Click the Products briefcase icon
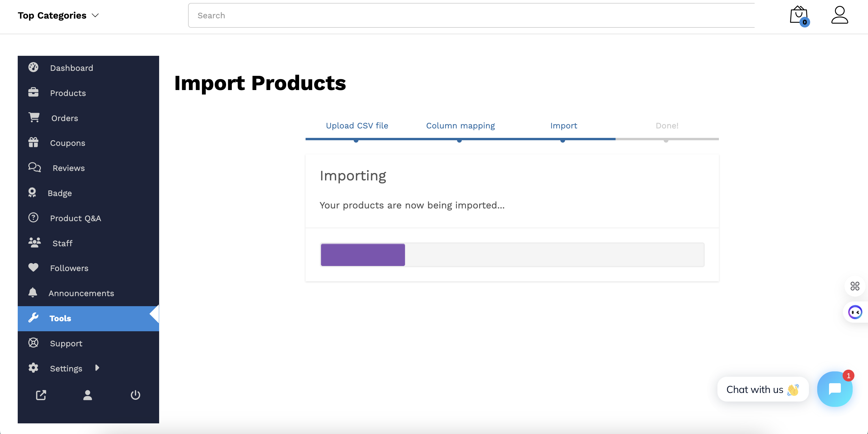 pos(33,92)
